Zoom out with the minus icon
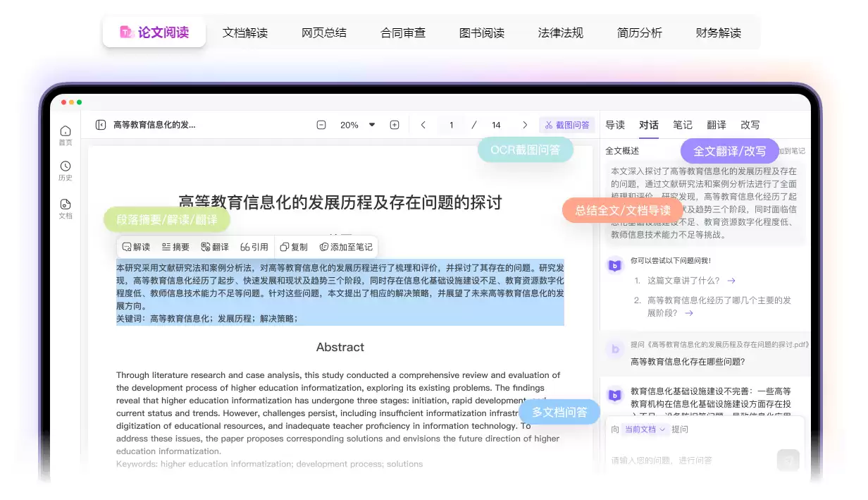 (321, 124)
